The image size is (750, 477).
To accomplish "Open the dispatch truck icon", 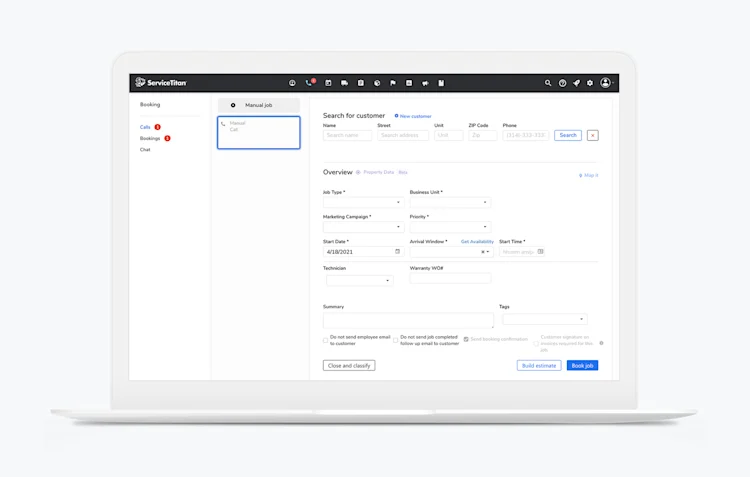I will point(344,83).
